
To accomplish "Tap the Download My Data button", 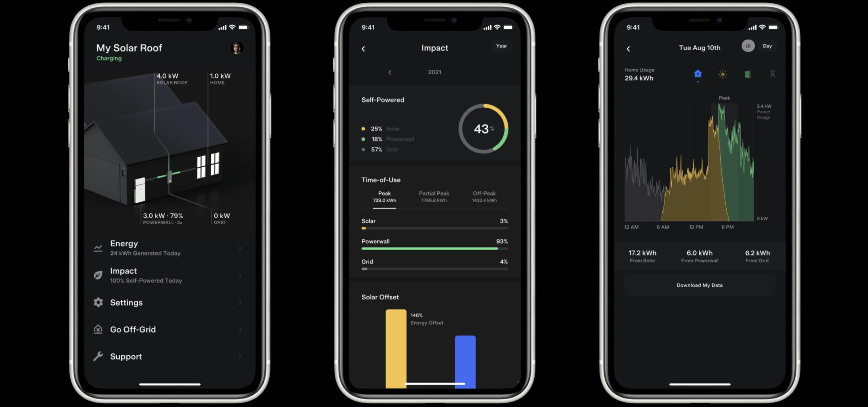I will tap(700, 285).
